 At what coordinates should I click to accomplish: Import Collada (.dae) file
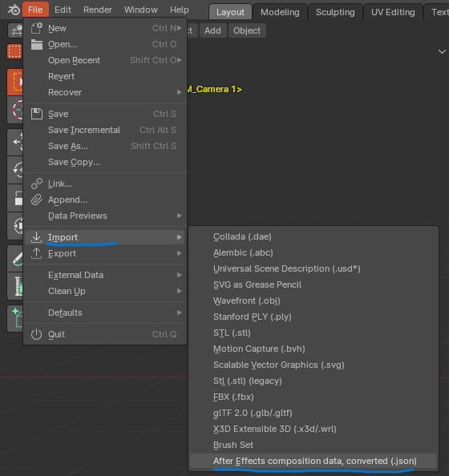coord(313,236)
